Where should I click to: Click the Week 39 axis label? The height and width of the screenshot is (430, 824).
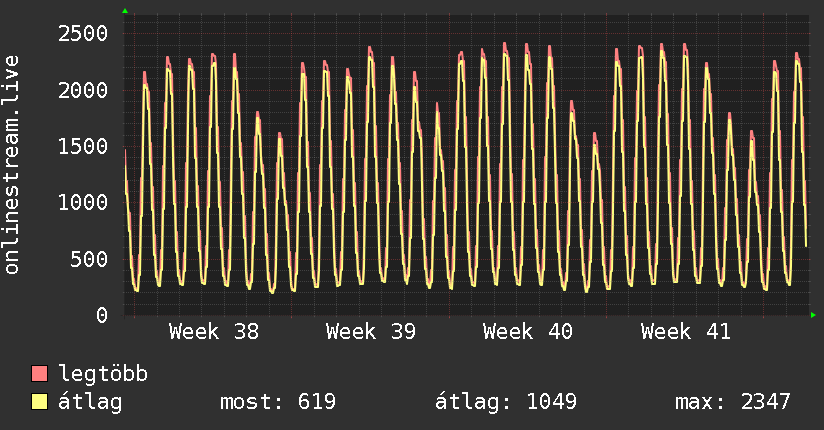pos(371,332)
